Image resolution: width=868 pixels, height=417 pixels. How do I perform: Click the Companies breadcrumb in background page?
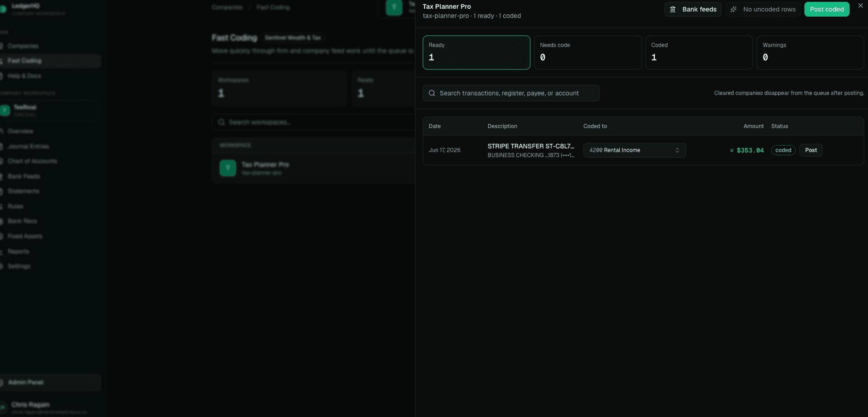pyautogui.click(x=227, y=7)
